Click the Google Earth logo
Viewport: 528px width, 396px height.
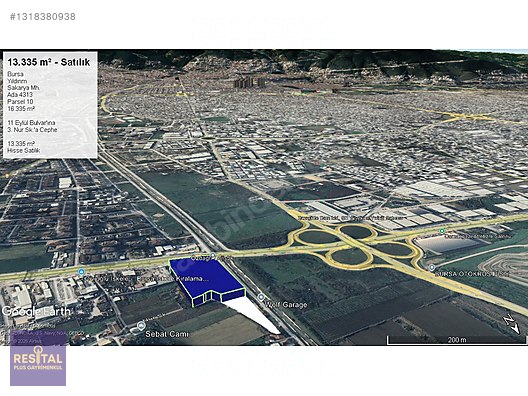36,311
